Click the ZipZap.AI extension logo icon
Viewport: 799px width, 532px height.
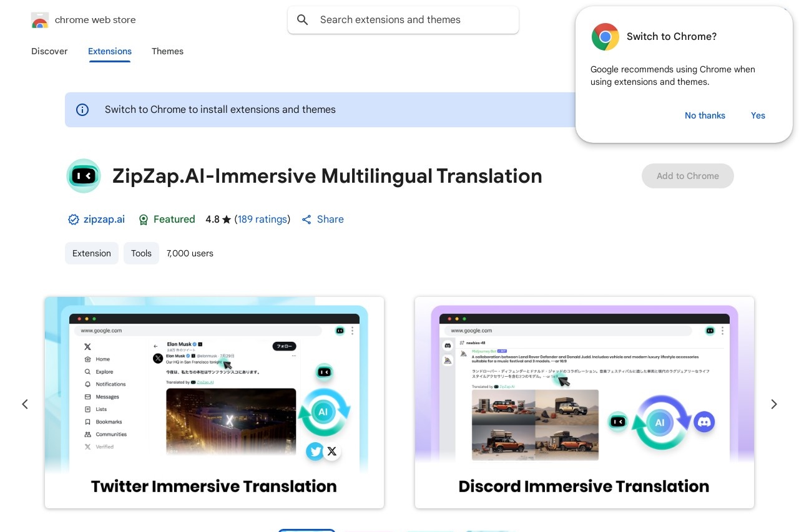point(84,176)
